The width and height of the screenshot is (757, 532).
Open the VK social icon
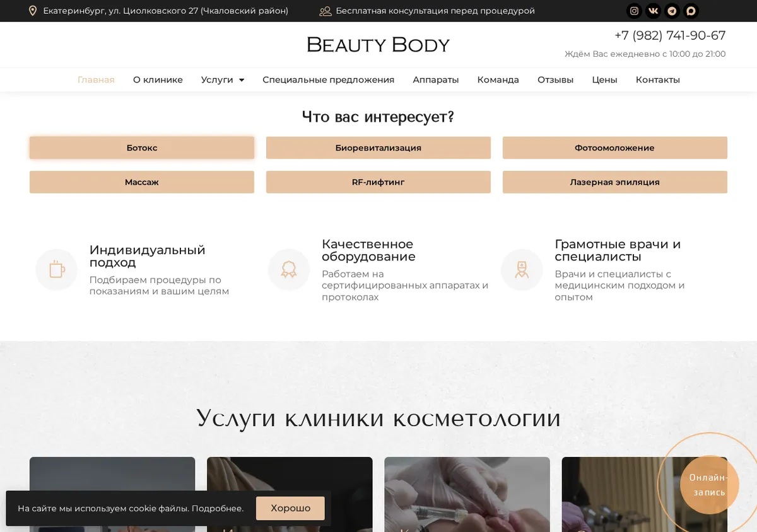654,11
